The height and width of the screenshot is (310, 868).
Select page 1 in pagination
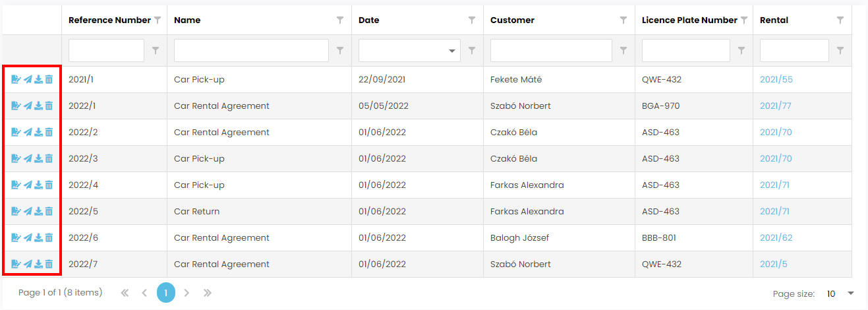pyautogui.click(x=166, y=293)
